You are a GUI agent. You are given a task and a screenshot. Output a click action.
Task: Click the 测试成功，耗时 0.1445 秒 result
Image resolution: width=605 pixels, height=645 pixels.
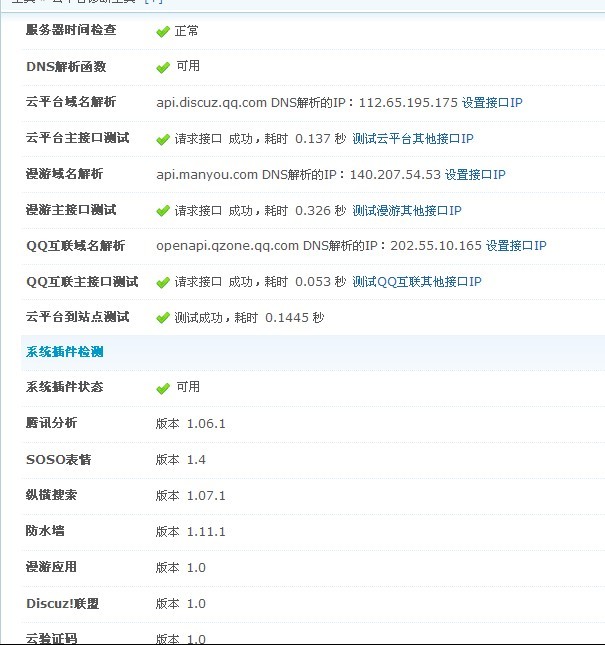pyautogui.click(x=249, y=318)
